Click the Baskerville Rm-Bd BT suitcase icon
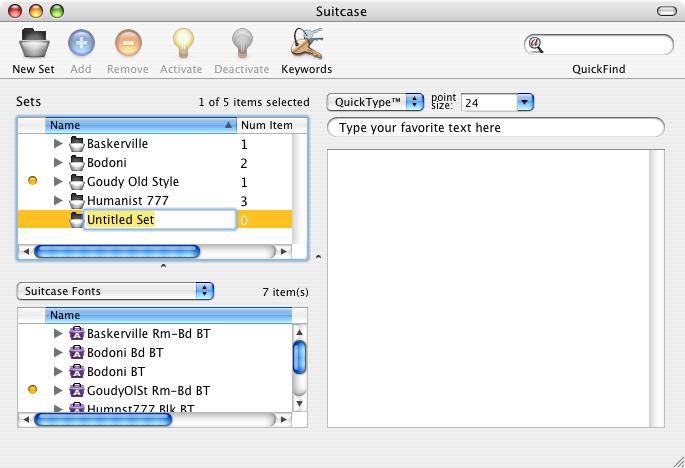The width and height of the screenshot is (685, 468). tap(76, 334)
